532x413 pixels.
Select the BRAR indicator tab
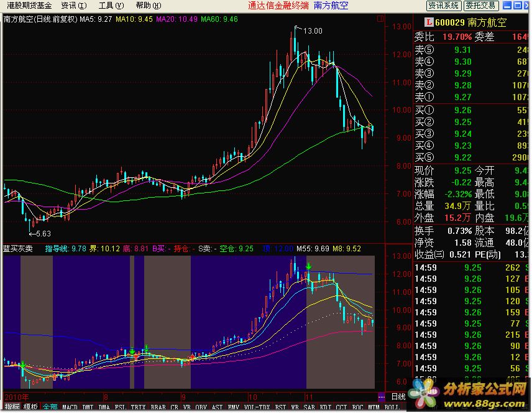pyautogui.click(x=158, y=407)
